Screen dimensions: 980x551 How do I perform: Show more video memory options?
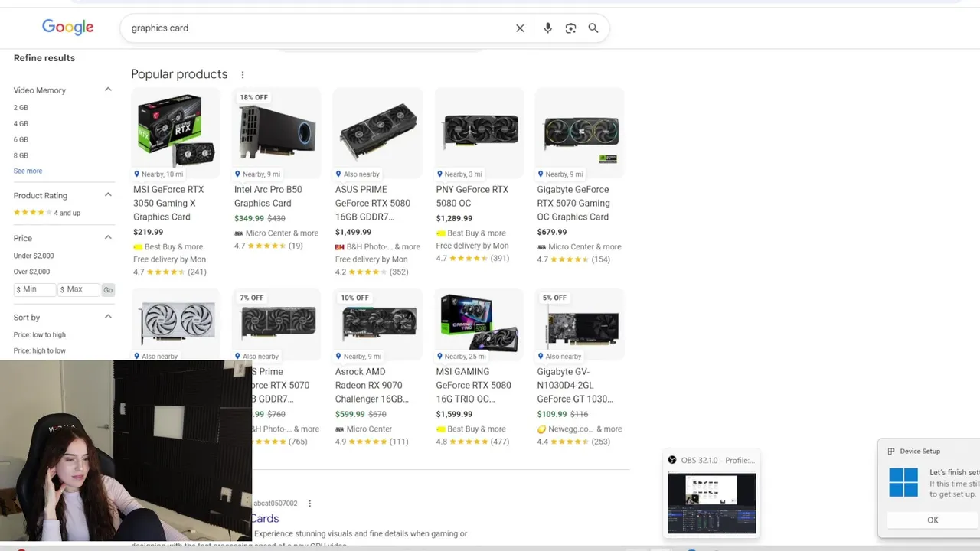point(28,171)
